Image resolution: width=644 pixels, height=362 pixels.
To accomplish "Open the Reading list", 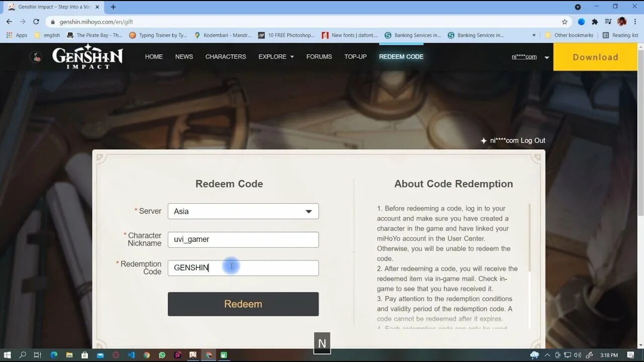I will pyautogui.click(x=620, y=35).
